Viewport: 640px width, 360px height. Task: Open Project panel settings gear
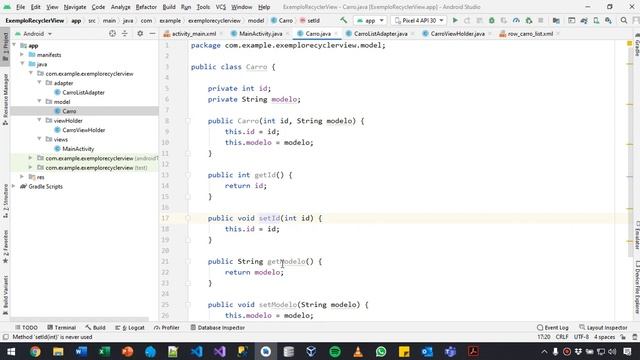pyautogui.click(x=140, y=33)
